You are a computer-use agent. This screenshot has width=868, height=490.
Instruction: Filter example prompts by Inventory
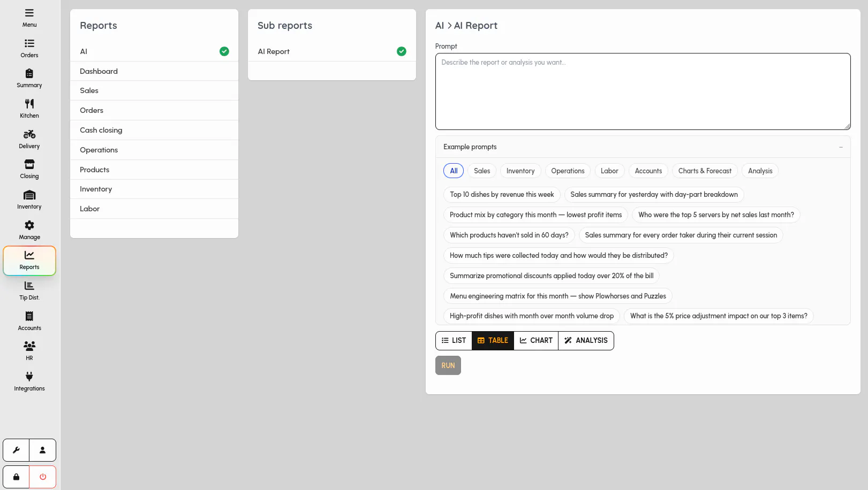click(520, 171)
